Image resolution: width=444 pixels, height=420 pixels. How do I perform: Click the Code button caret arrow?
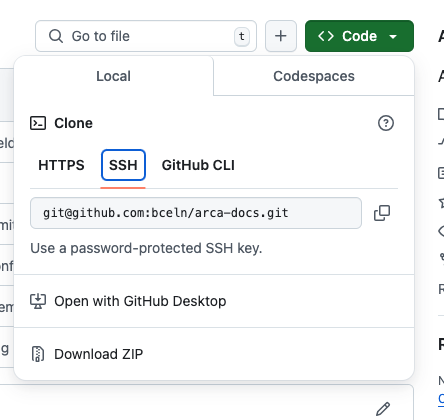[x=393, y=36]
